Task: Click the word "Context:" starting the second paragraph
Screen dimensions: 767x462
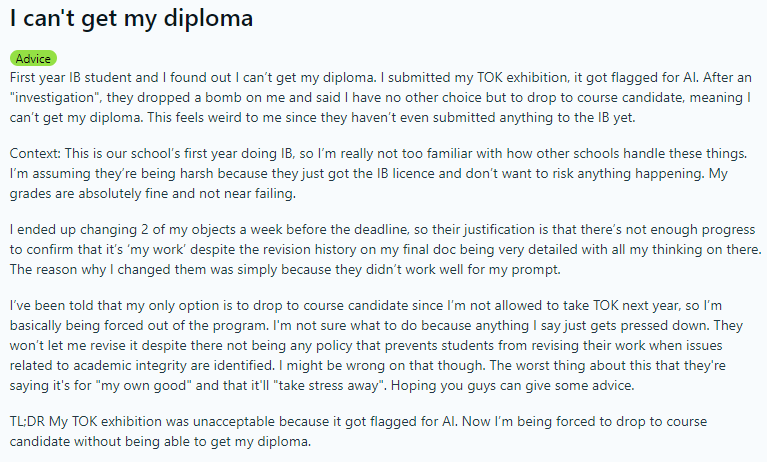Action: pyautogui.click(x=35, y=154)
